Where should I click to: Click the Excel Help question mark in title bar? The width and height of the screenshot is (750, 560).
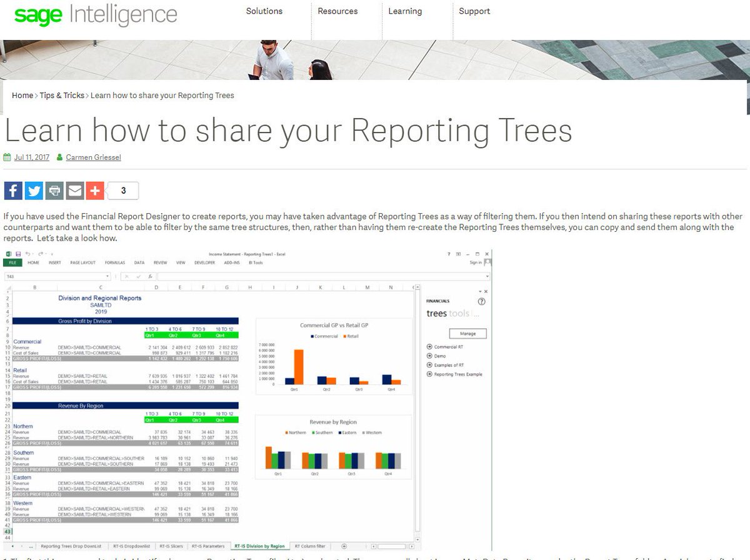pos(449,254)
